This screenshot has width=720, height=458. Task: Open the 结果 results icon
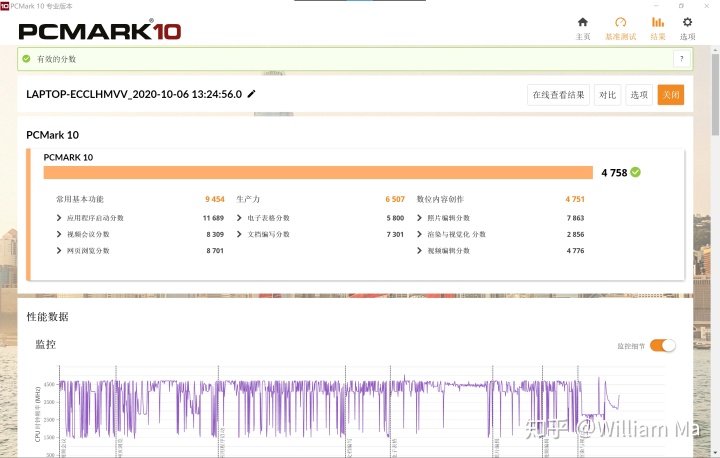coord(657,22)
